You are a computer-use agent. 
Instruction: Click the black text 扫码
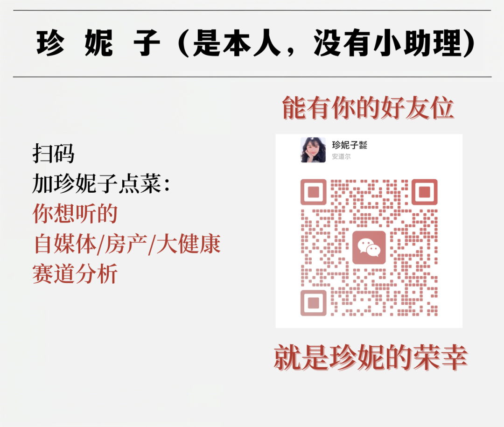[53, 154]
